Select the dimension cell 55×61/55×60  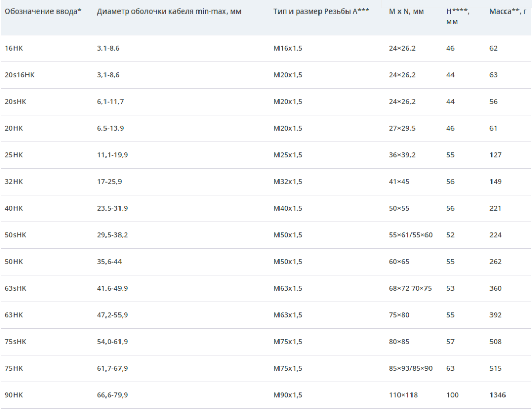point(410,235)
